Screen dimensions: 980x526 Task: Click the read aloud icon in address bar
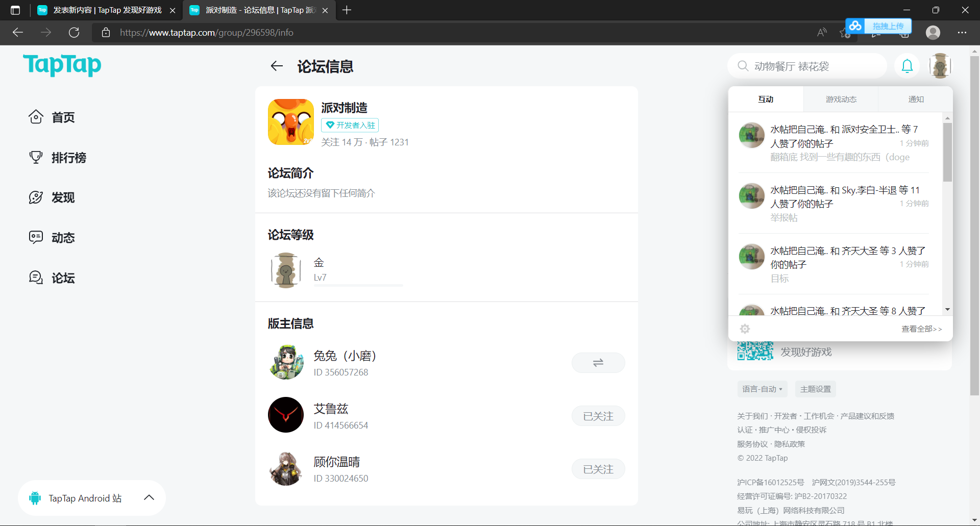point(822,33)
